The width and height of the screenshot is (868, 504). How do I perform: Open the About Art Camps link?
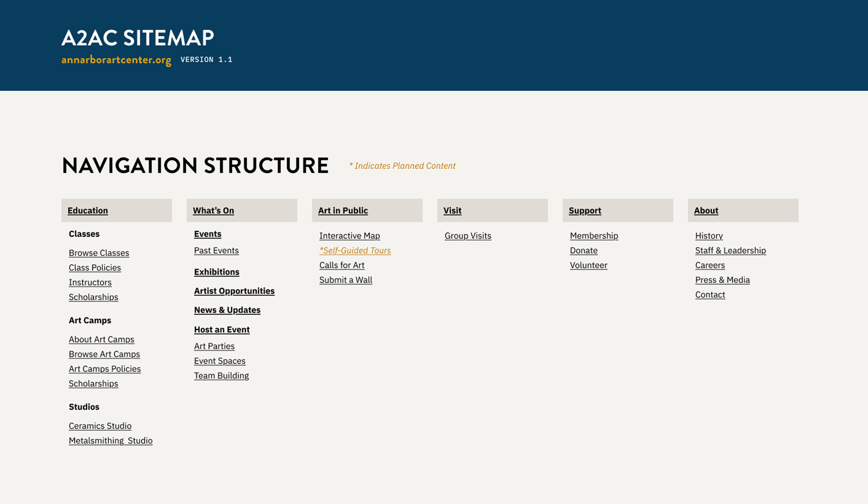click(x=102, y=339)
